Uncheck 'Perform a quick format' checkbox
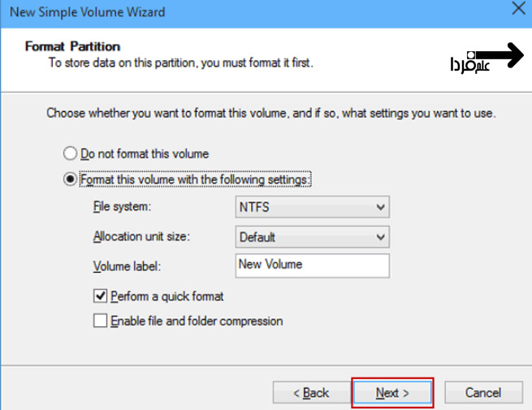Image resolution: width=532 pixels, height=410 pixels. click(x=100, y=296)
